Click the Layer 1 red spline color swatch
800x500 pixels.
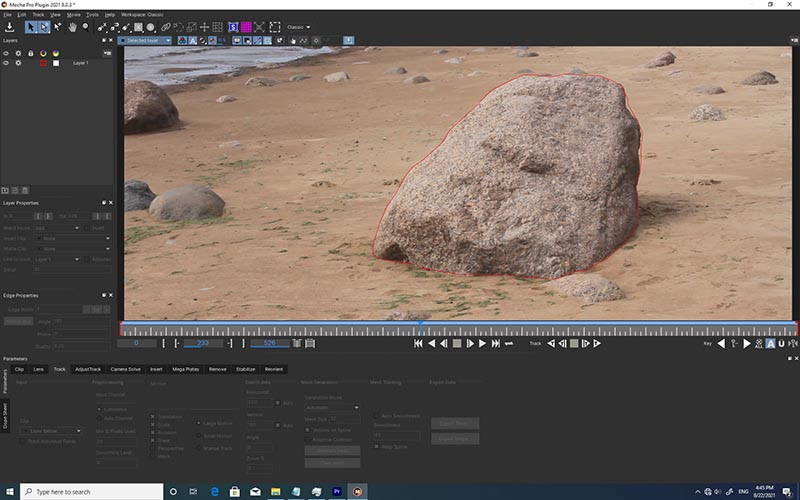tap(43, 63)
